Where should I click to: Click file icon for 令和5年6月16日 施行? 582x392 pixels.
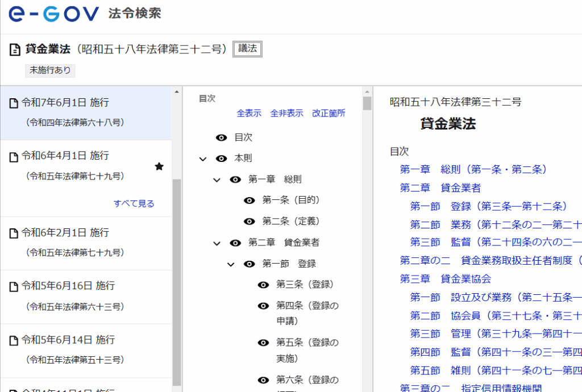click(14, 286)
